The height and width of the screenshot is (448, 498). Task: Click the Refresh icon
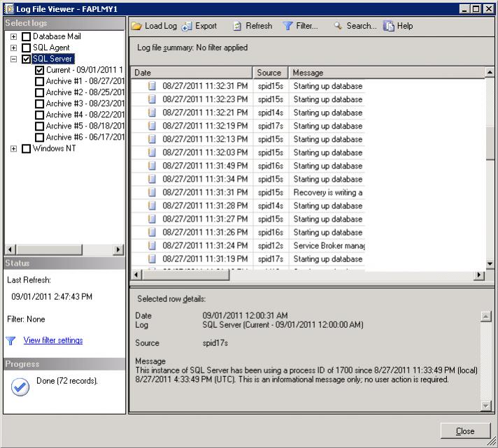(237, 26)
